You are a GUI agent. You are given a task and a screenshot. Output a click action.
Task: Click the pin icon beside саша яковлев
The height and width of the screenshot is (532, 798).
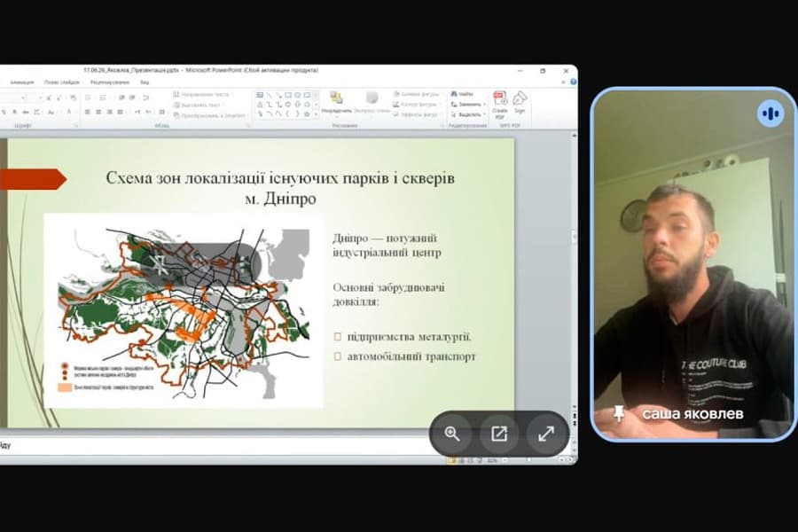pyautogui.click(x=619, y=413)
